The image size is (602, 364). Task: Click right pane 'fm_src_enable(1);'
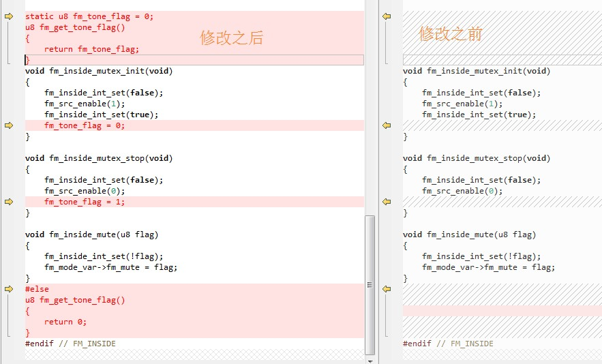click(x=462, y=104)
